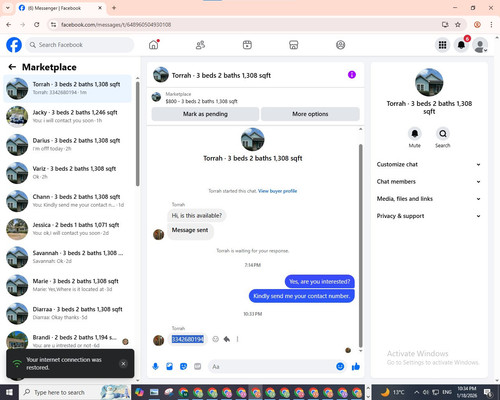Choose a GIF icon
500x400 pixels.
pos(198,367)
